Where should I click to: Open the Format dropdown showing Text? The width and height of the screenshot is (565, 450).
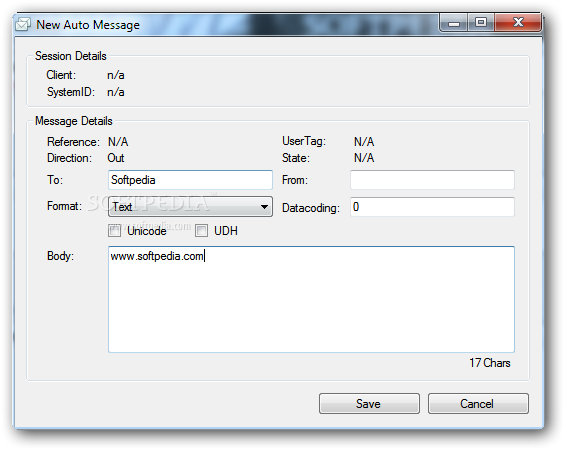(x=190, y=206)
